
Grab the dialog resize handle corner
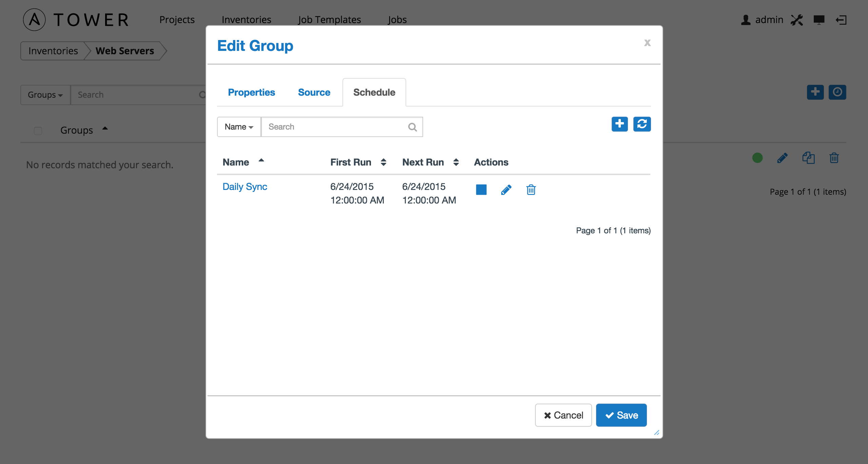click(657, 432)
